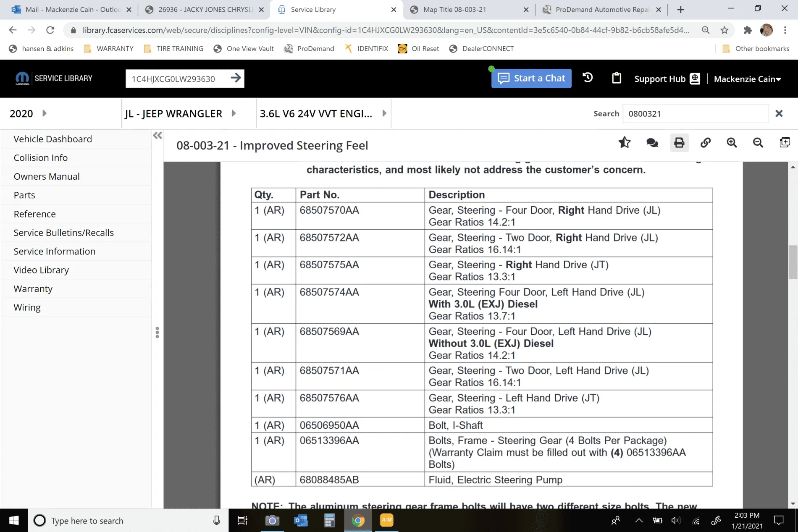
Task: Collapse the left sidebar panel
Action: [x=157, y=135]
